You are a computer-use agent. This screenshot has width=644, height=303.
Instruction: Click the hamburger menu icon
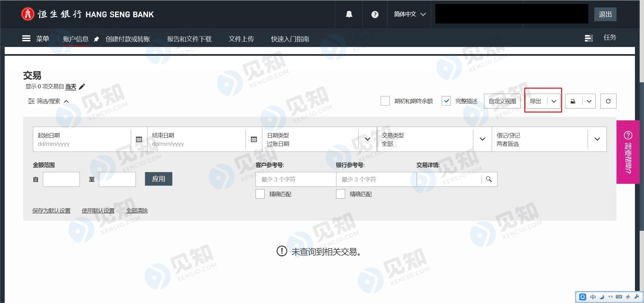coord(26,39)
